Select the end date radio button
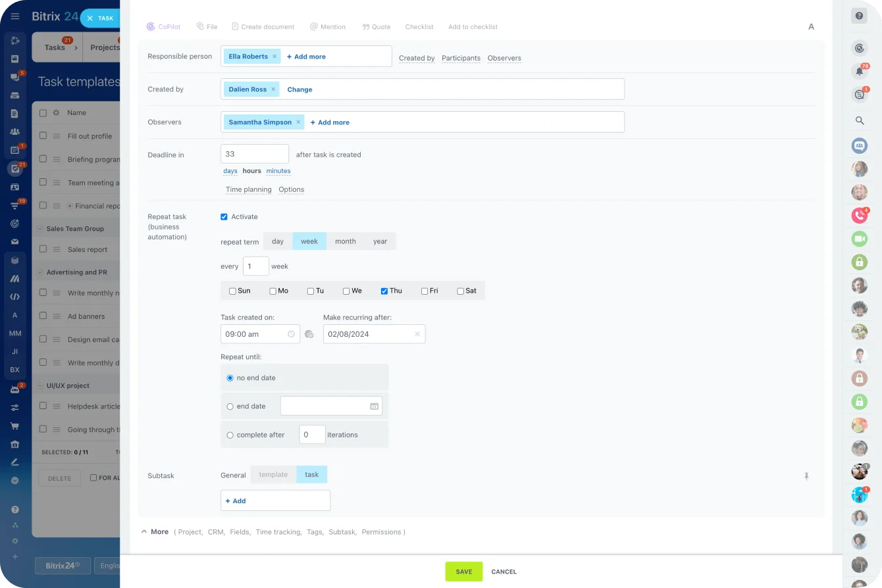Image resolution: width=882 pixels, height=588 pixels. 230,406
